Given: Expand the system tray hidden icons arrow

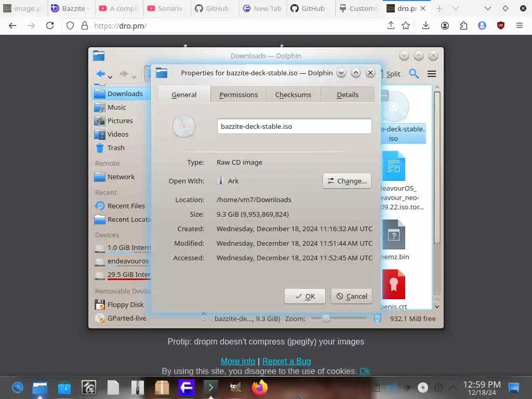Looking at the screenshot, I should coord(453,387).
